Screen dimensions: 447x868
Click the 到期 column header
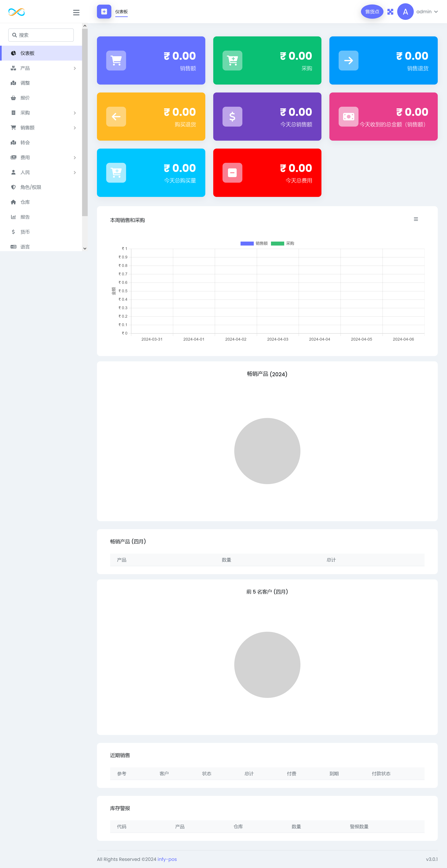(x=334, y=774)
